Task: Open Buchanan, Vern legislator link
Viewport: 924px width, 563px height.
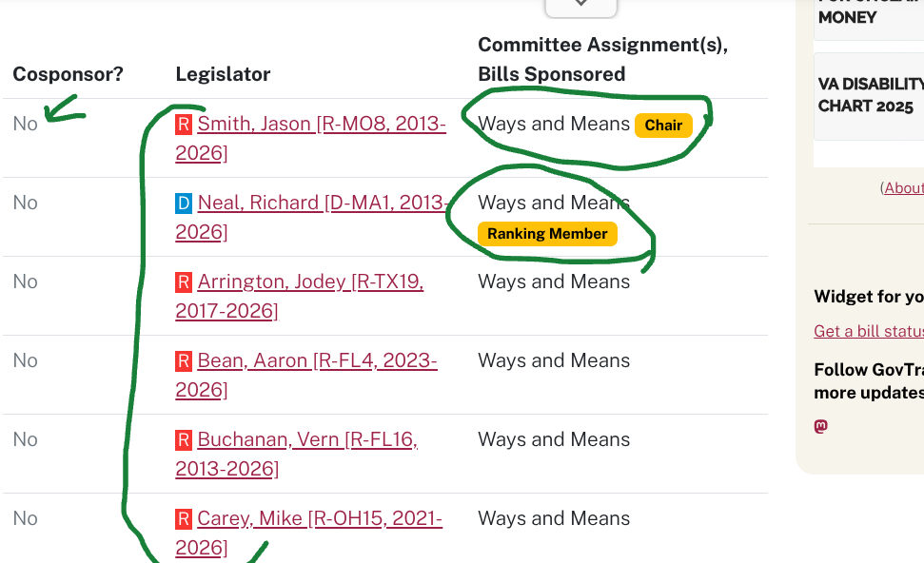Action: 307,439
